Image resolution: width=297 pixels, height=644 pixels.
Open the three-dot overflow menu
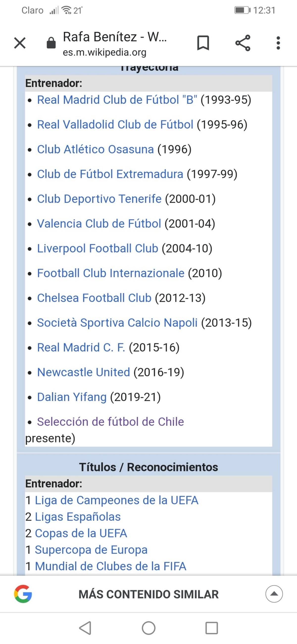(278, 43)
